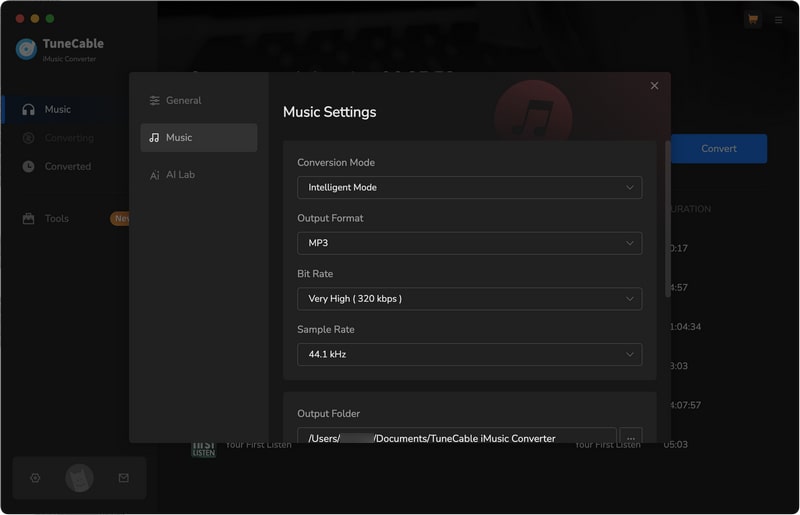Image resolution: width=800 pixels, height=515 pixels.
Task: Open the user avatar profile
Action: click(79, 478)
